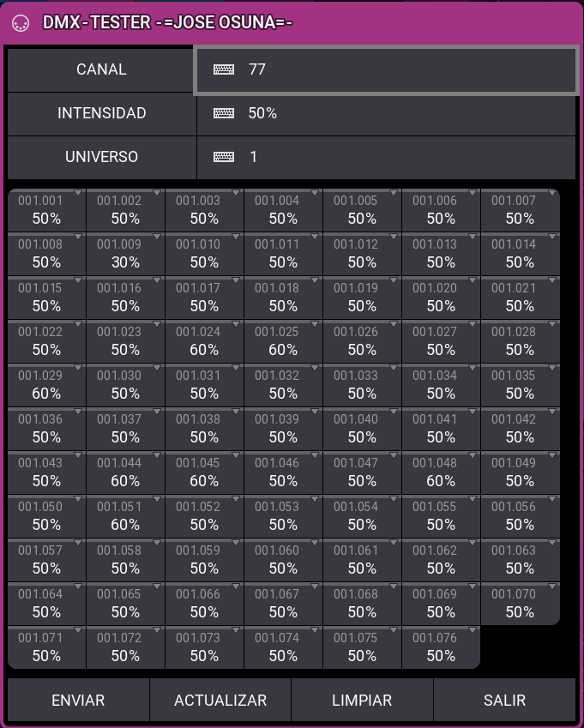Exit using the SALIR button

[x=504, y=701]
